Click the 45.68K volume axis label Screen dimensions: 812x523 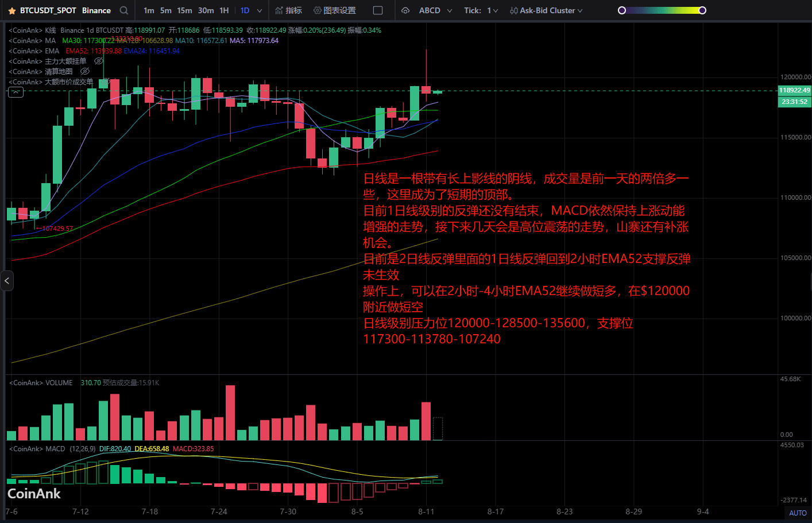click(790, 379)
